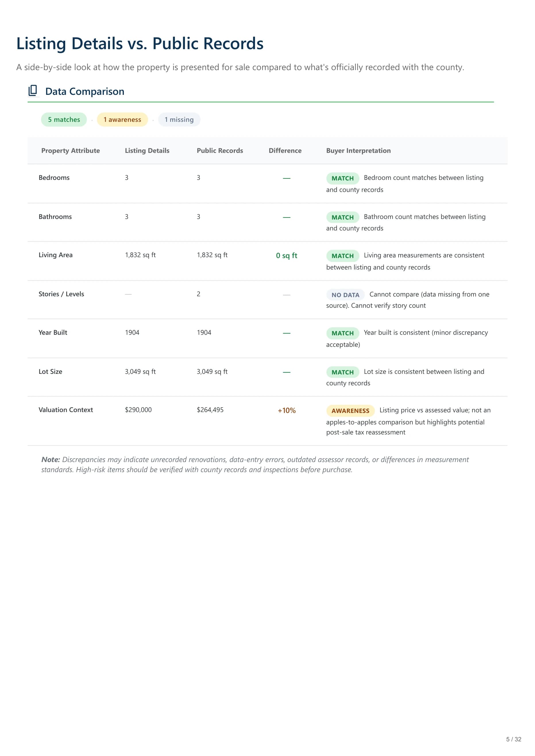Click the '$290,000' listing price
This screenshot has width=535, height=756.
point(138,410)
